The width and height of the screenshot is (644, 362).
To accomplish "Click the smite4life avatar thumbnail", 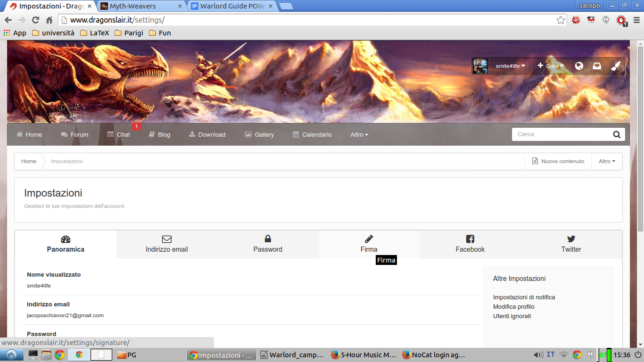I will click(480, 66).
